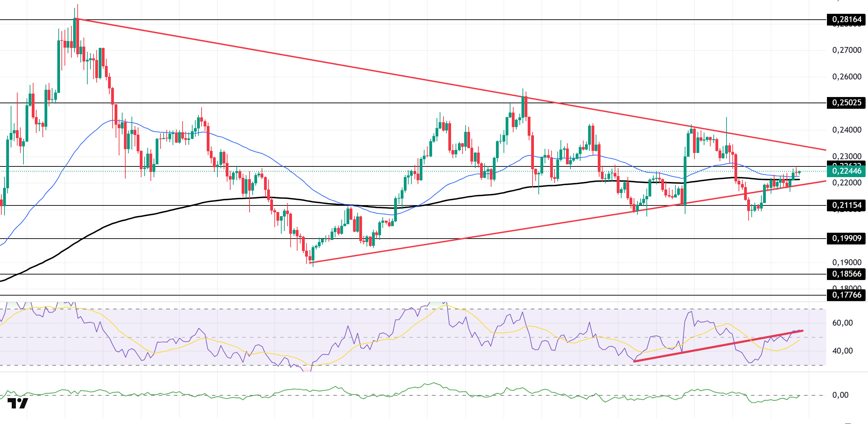Click the 0,18566 horizontal line label
The image size is (868, 424).
[x=846, y=274]
